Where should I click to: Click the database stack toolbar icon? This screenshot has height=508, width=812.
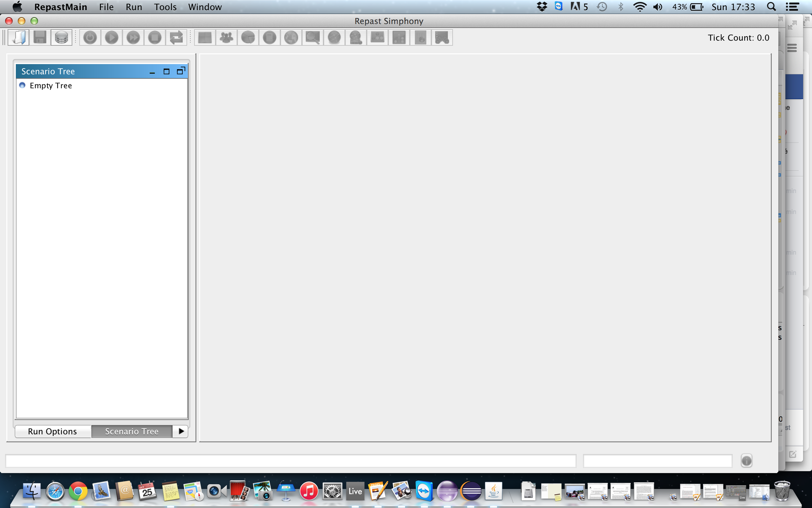(62, 37)
